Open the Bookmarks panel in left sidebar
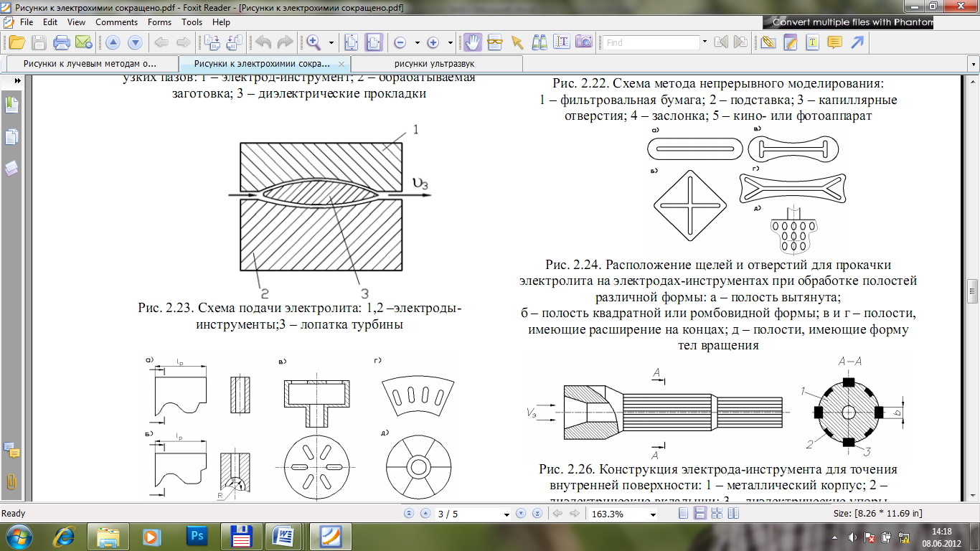Screen dimensions: 980x551 tap(11, 105)
